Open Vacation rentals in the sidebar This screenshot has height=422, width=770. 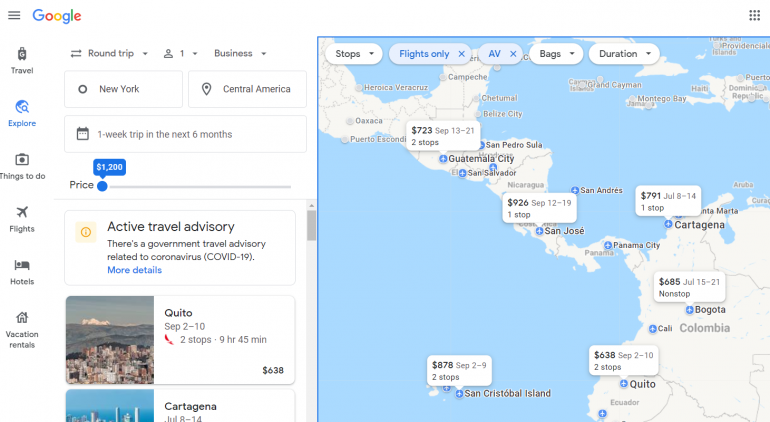22,329
